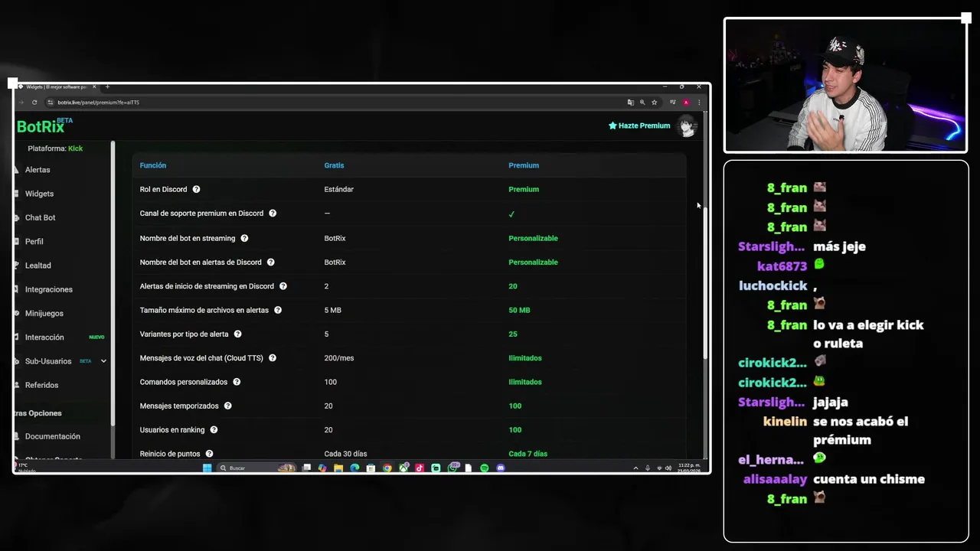The image size is (980, 551).
Task: Click help icon for Canal de soporte premium
Action: click(273, 214)
